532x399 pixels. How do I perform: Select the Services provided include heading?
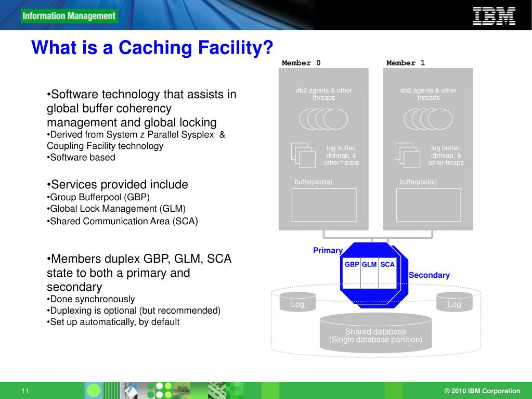coord(118,185)
